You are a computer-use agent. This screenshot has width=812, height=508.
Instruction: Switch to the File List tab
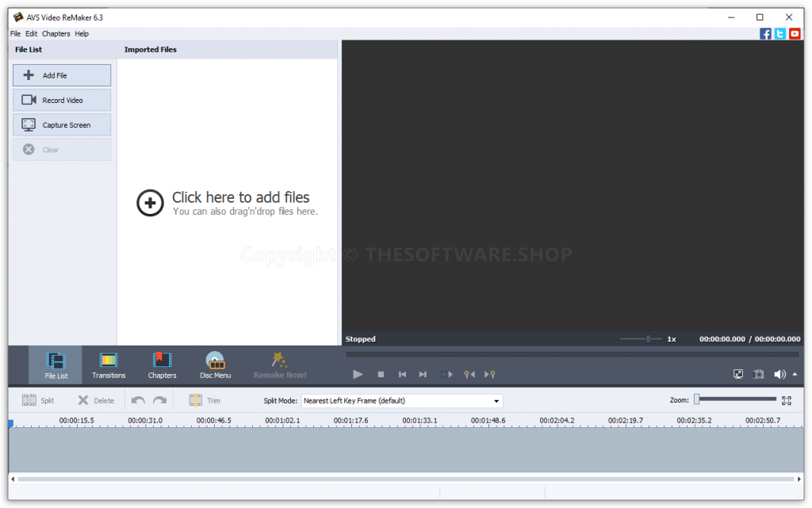click(x=56, y=365)
